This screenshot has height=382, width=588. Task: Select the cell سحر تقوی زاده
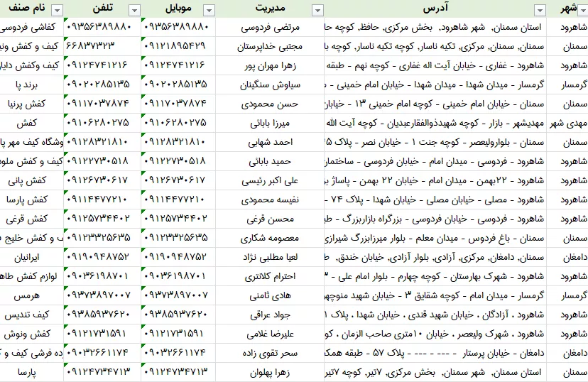click(x=270, y=353)
